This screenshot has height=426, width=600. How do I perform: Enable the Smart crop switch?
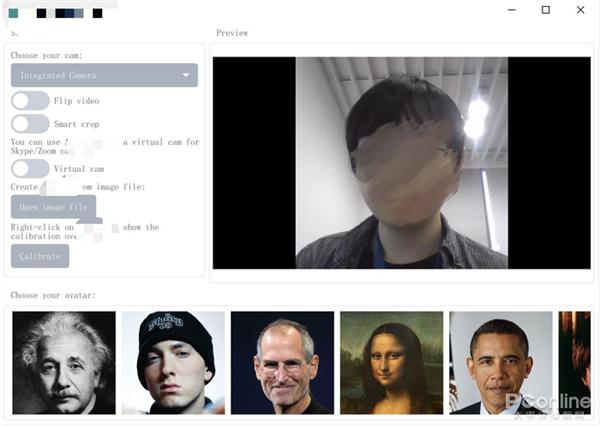(x=30, y=124)
